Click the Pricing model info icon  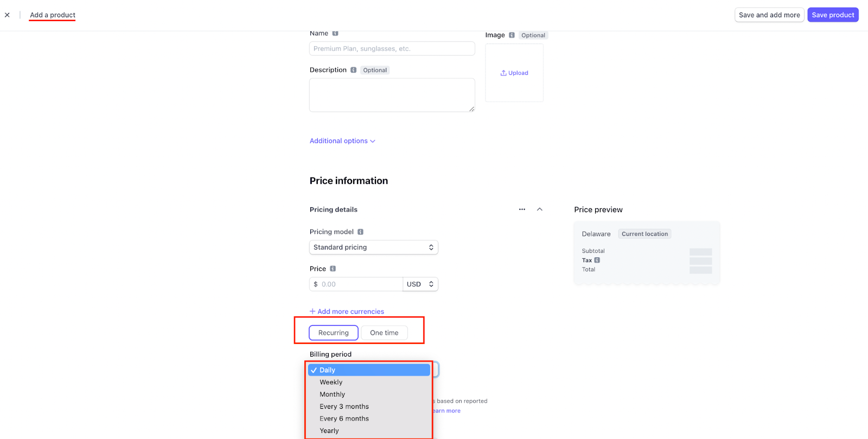point(360,232)
